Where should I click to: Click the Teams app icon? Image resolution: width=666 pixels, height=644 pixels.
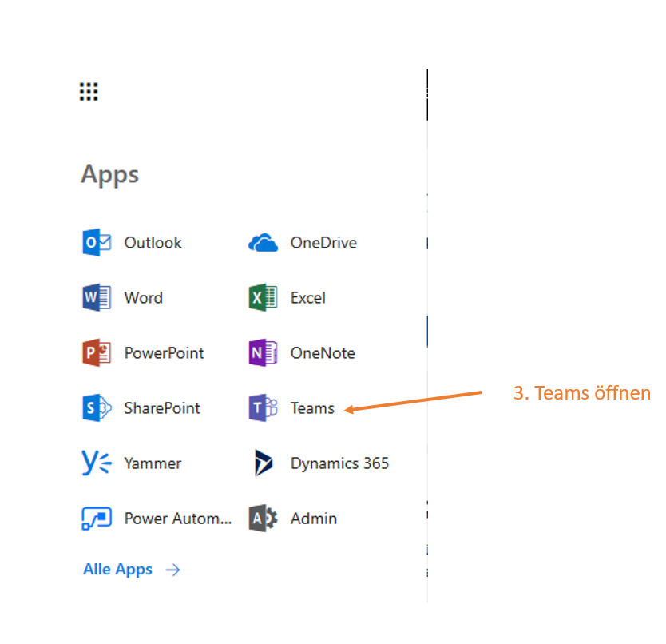click(263, 407)
